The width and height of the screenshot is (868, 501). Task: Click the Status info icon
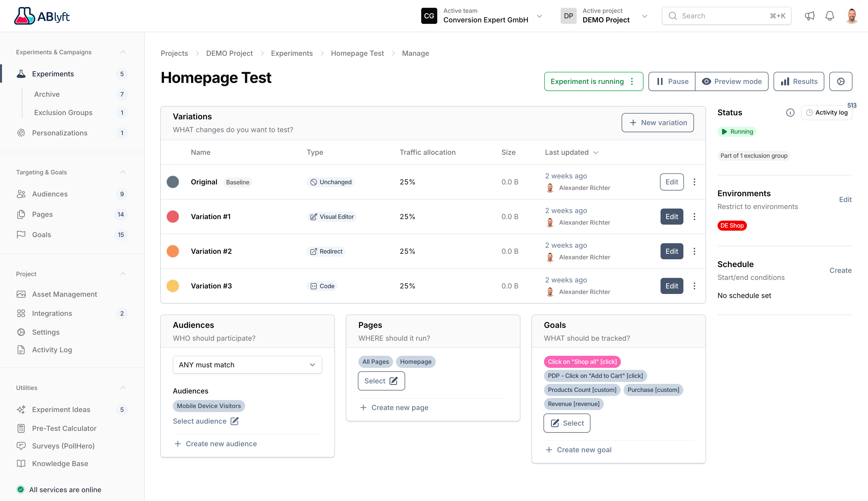790,113
